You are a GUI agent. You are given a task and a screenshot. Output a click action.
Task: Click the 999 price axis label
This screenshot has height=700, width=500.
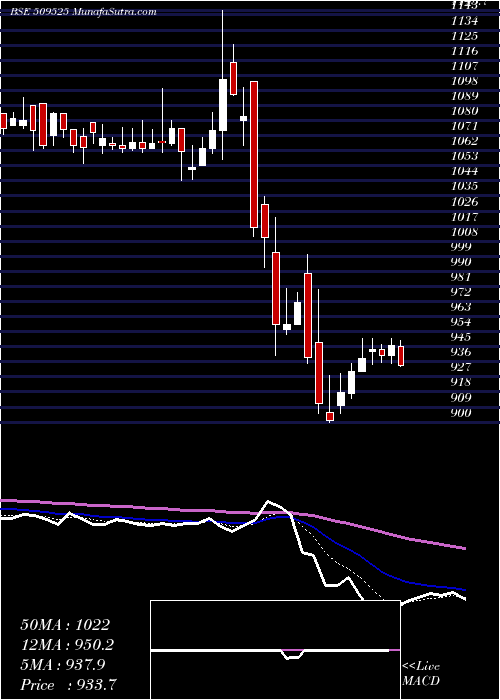coord(462,247)
